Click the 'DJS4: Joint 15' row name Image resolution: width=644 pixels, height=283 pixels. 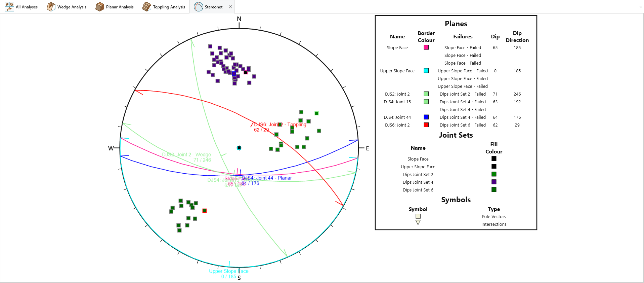point(397,102)
